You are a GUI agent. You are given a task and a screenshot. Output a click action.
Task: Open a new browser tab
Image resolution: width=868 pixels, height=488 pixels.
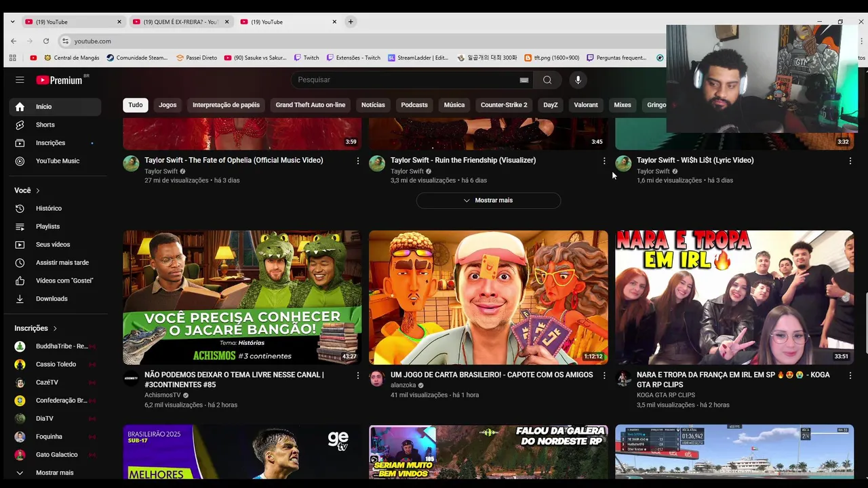point(351,22)
